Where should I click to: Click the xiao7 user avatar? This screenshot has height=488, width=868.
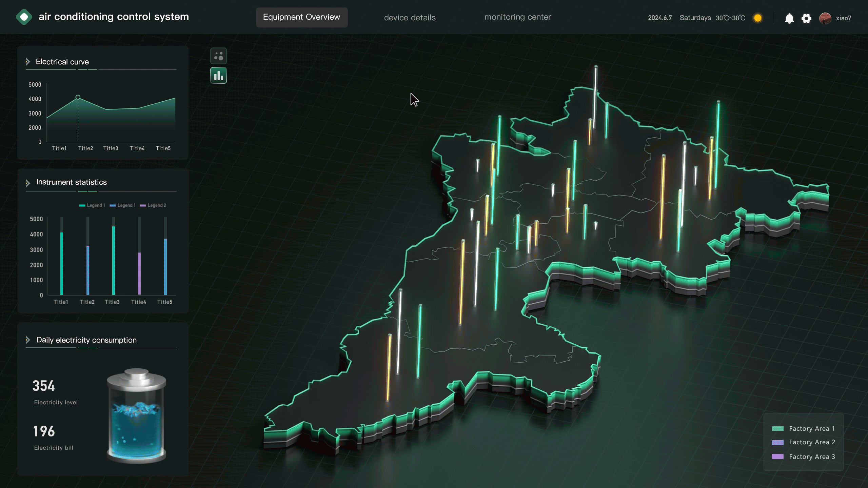(825, 18)
